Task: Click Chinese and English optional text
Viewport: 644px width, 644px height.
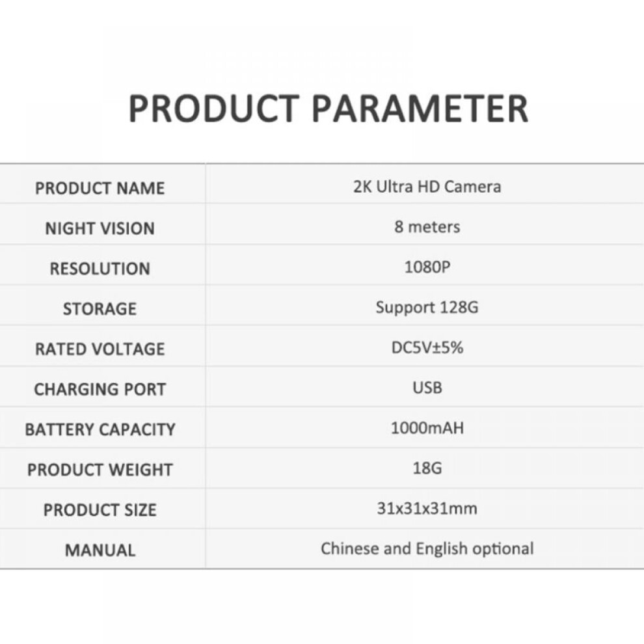Action: tap(427, 549)
